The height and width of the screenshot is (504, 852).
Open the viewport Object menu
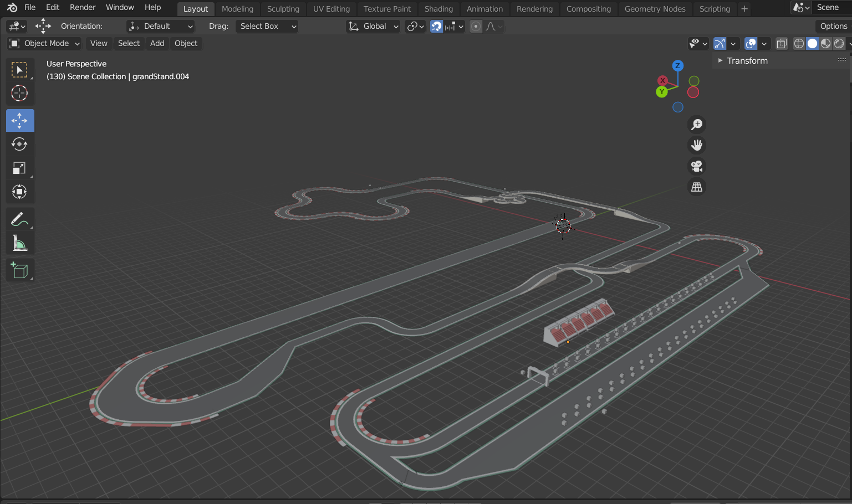pos(186,43)
